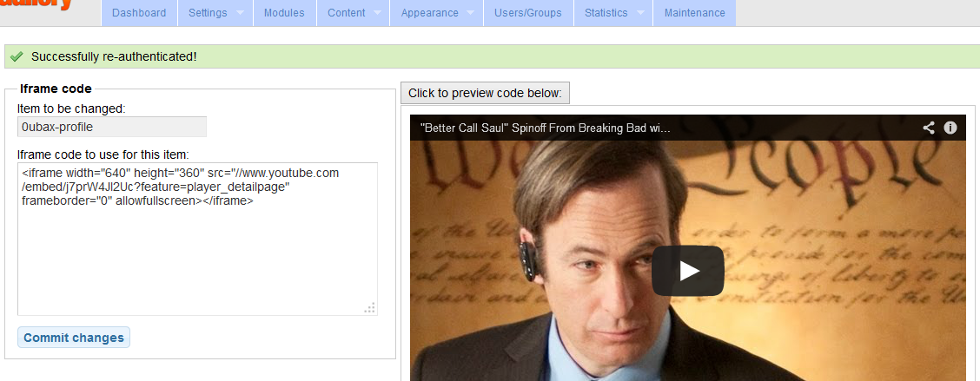
Task: Click the YouTube share icon
Action: pos(929,128)
